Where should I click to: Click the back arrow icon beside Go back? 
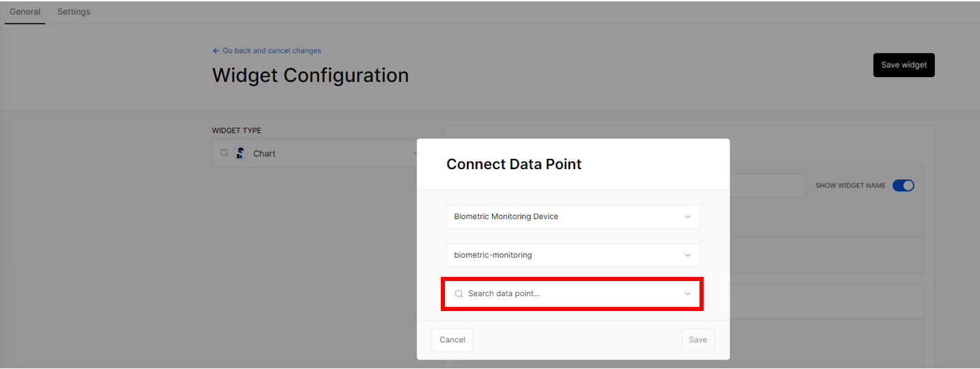[216, 50]
